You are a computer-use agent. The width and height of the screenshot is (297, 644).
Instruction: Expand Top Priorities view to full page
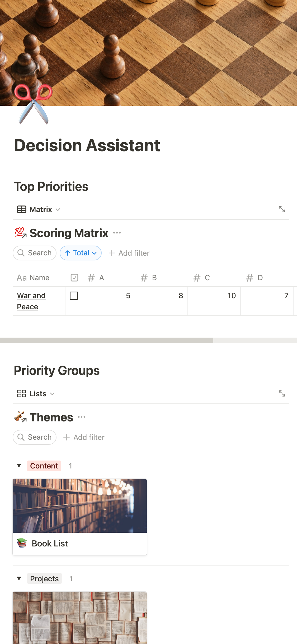(282, 209)
